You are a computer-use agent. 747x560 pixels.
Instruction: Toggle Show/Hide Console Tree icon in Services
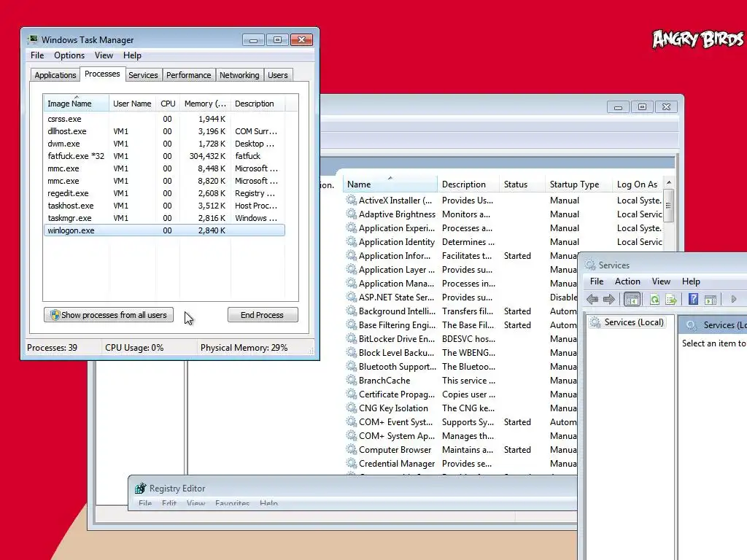[632, 299]
